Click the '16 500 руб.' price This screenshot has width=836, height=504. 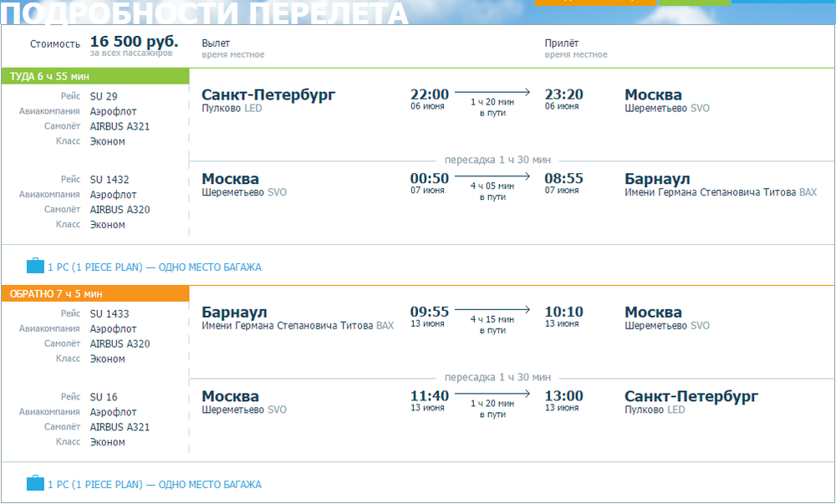(x=134, y=42)
